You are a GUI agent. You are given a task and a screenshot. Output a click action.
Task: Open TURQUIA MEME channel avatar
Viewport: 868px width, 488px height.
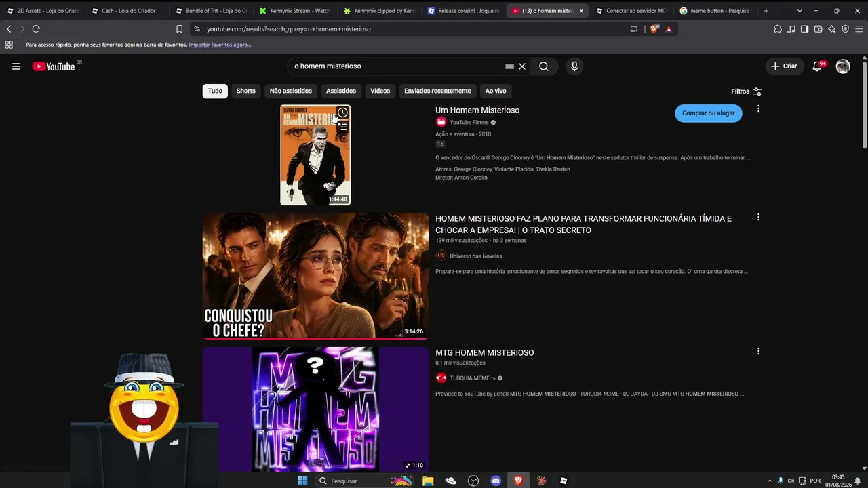tap(441, 378)
